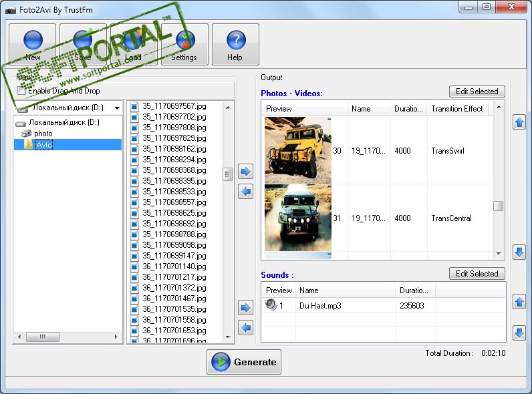Click Edit Selected for Photos - Videos
This screenshot has height=394, width=532.
[x=477, y=91]
